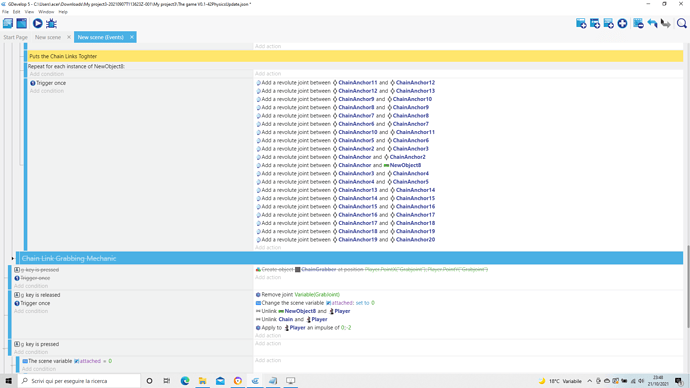Start the debugger bug icon
This screenshot has height=388, width=690.
pos(51,23)
